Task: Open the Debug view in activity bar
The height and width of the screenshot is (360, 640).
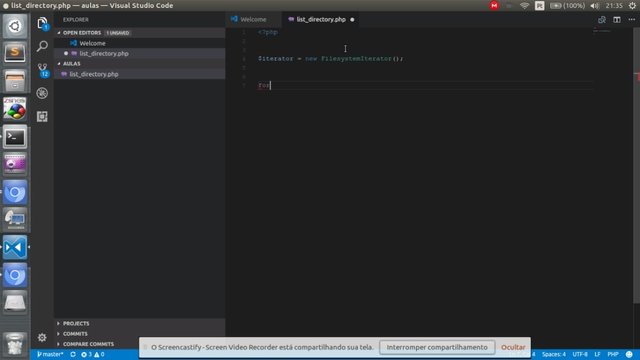Action: 42,93
